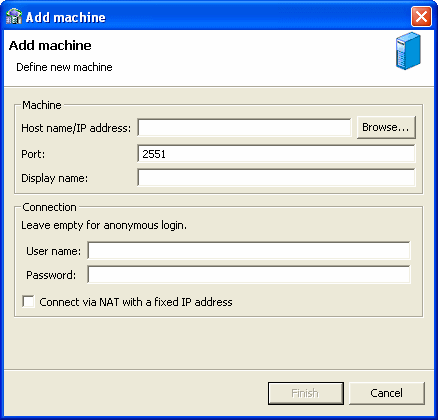Click the 'Host name/IP address:' label
The image size is (438, 420).
pos(76,128)
